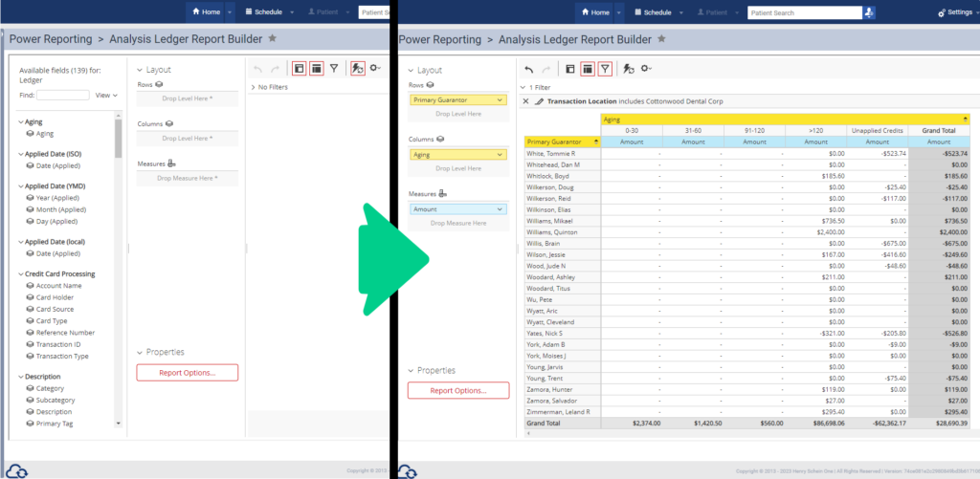Image resolution: width=980 pixels, height=479 pixels.
Task: Toggle the layout panel icon in right toolbar
Action: click(587, 69)
